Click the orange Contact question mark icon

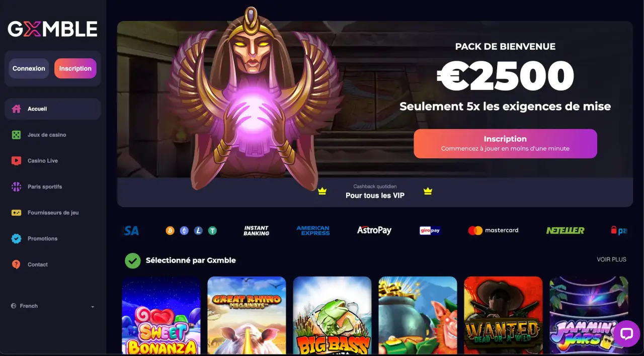(x=16, y=264)
